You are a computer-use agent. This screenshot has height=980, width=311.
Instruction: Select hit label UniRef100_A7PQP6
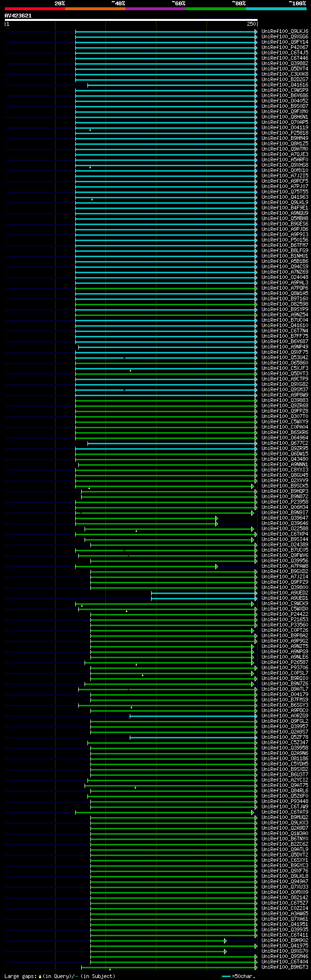[285, 288]
